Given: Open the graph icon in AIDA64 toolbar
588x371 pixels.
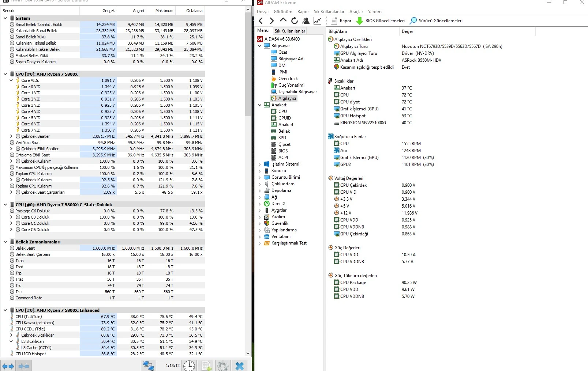Looking at the screenshot, I should coord(317,21).
